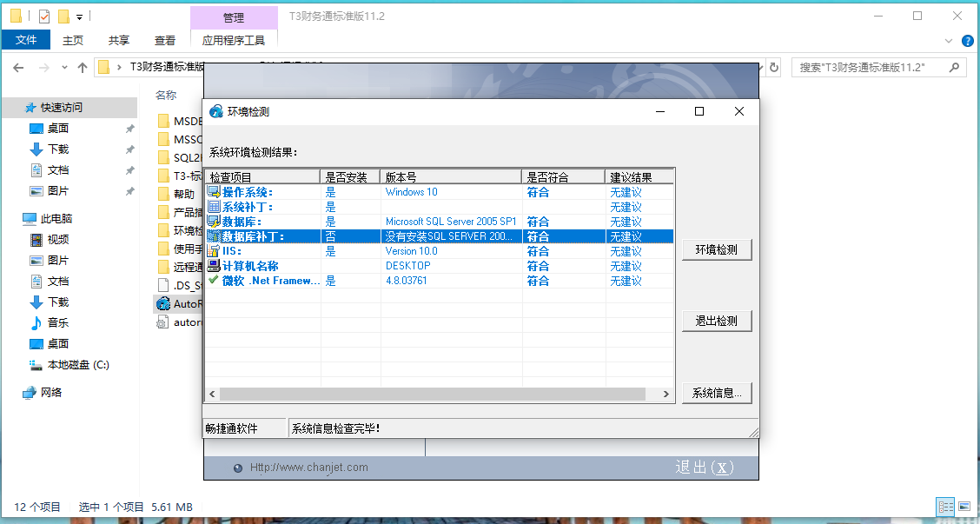The height and width of the screenshot is (524, 980).
Task: Open pinned 文档 under quick access
Action: pos(58,170)
